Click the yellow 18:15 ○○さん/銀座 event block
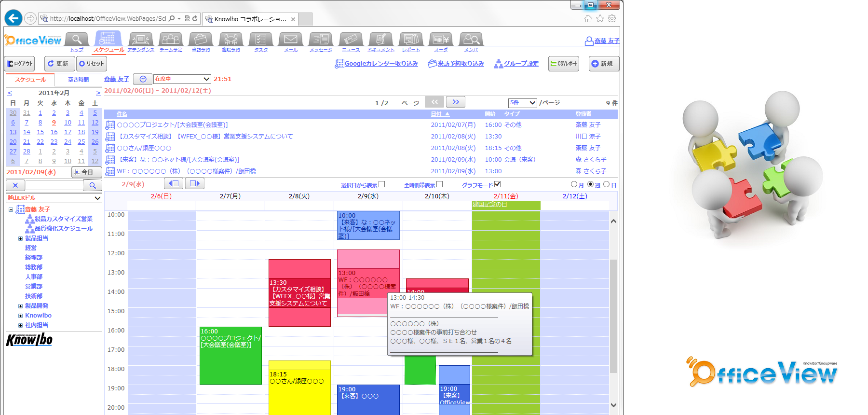The image size is (868, 415). pos(299,388)
